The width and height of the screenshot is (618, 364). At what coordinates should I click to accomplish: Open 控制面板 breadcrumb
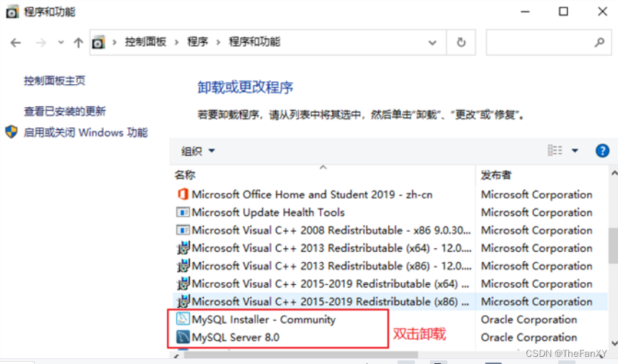click(x=145, y=42)
